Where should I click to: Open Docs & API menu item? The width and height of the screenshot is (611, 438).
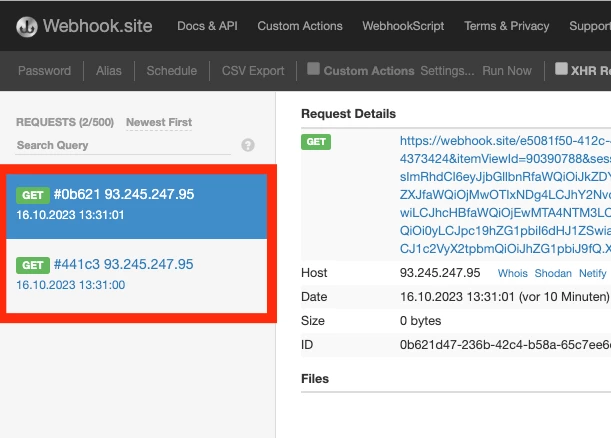[x=207, y=26]
